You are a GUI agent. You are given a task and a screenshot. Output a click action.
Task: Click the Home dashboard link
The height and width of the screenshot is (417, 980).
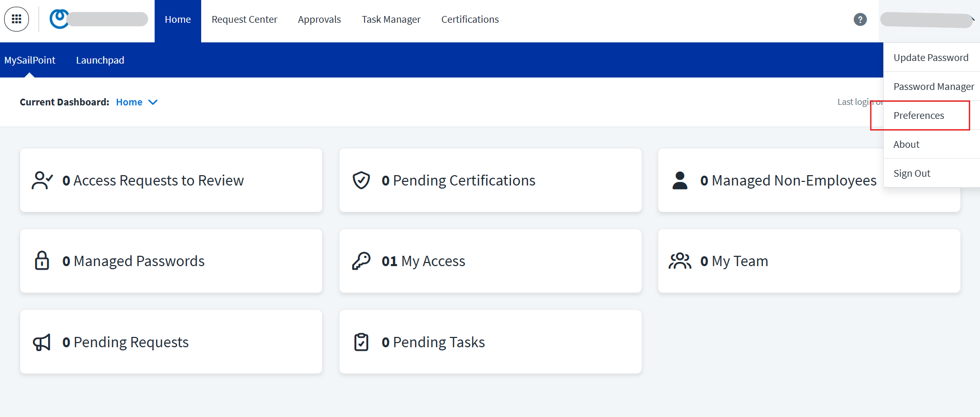129,102
